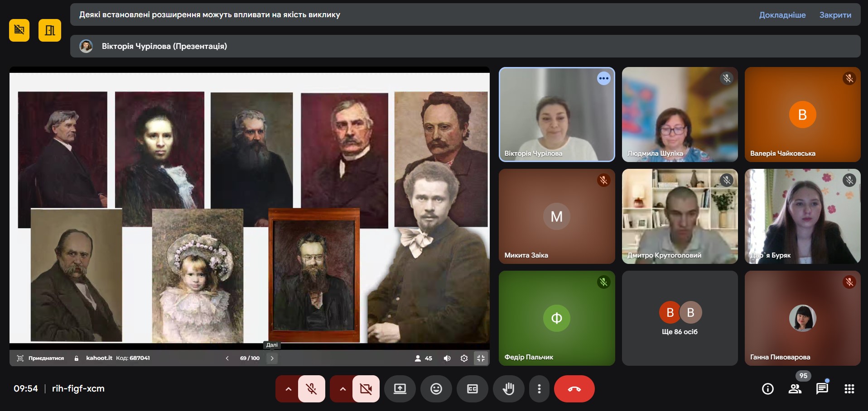Click the Приєднатися QR join button
868x411 pixels.
pyautogui.click(x=40, y=358)
